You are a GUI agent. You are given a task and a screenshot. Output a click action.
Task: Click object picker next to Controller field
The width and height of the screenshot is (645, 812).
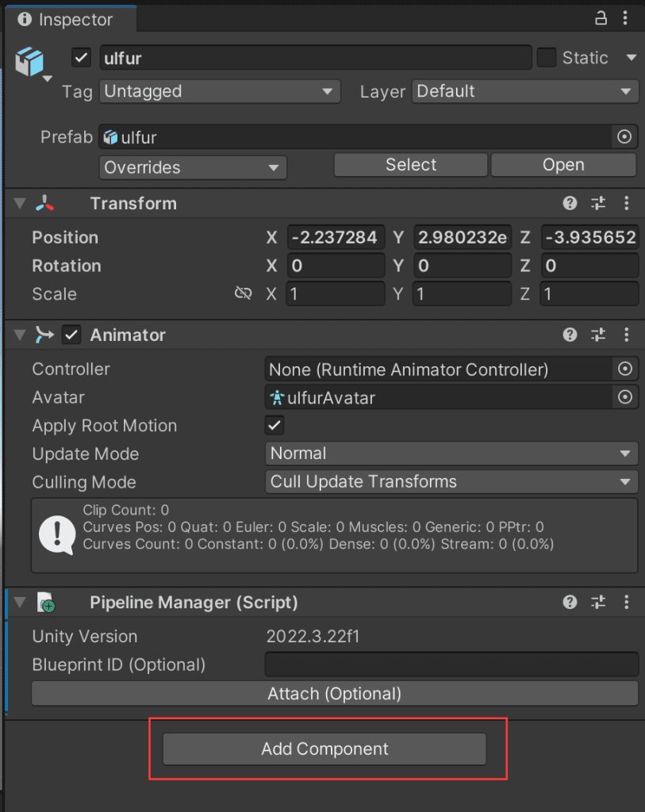click(x=625, y=369)
